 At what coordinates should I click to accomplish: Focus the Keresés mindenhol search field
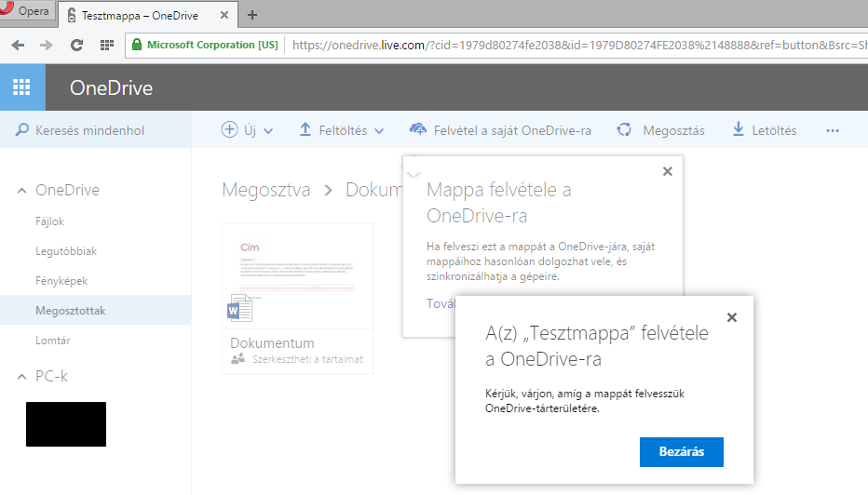click(96, 130)
